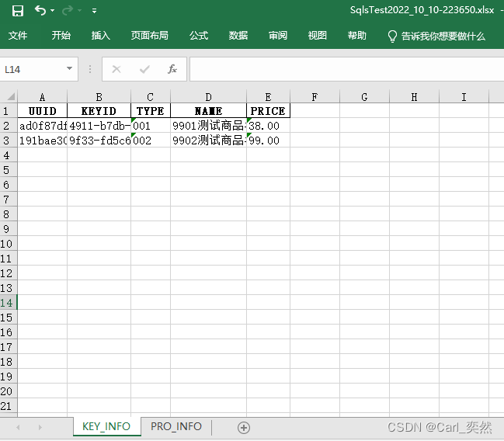Switch to the 视图 ribbon tab
Viewport: 504px width, 441px height.
tap(318, 36)
